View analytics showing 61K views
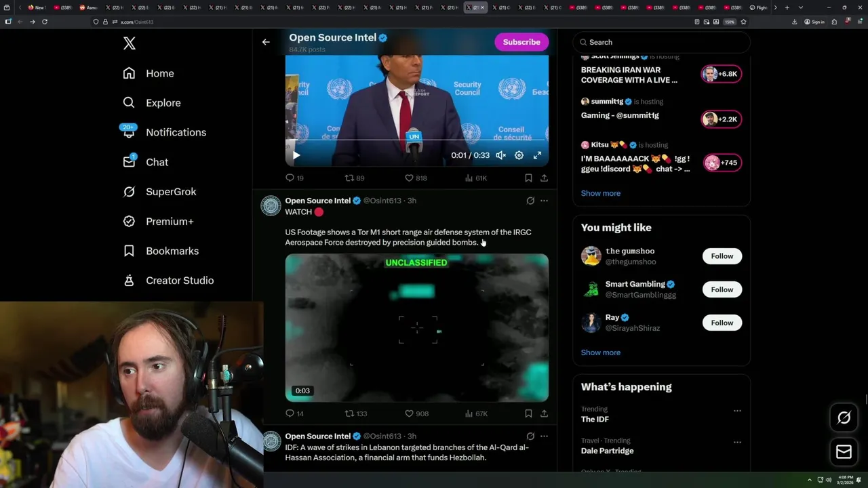The image size is (868, 488). [x=475, y=178]
